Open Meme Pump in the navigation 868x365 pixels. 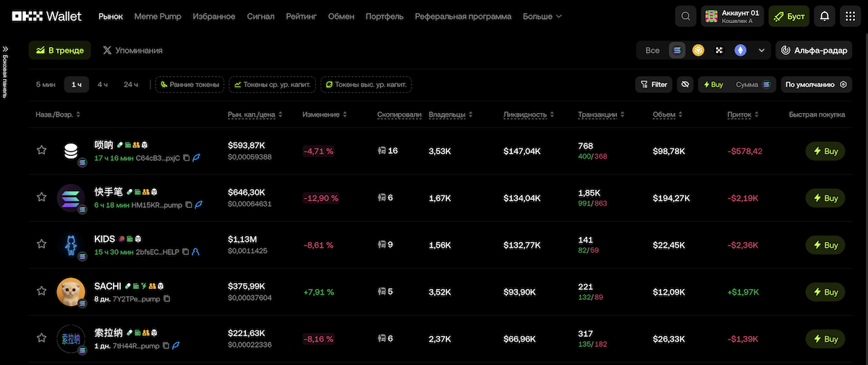(x=158, y=16)
